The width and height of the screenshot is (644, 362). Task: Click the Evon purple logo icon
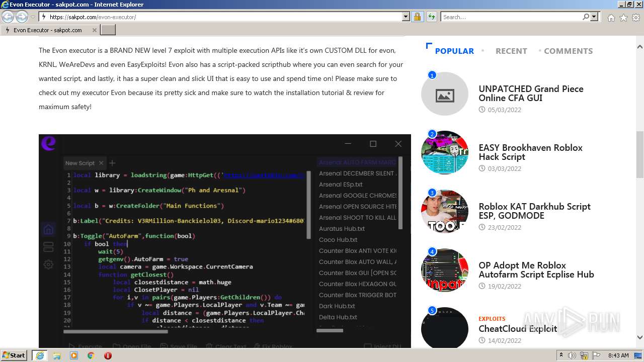[x=49, y=144]
